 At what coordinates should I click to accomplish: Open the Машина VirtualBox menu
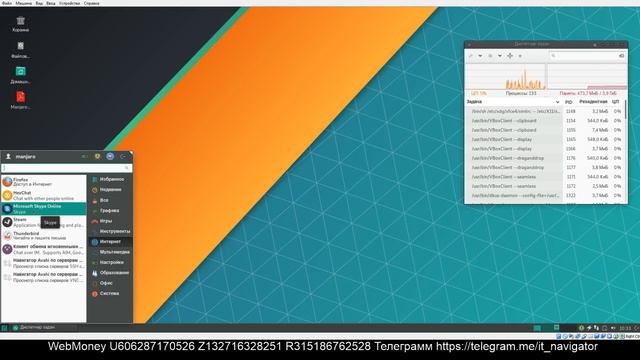(24, 3)
